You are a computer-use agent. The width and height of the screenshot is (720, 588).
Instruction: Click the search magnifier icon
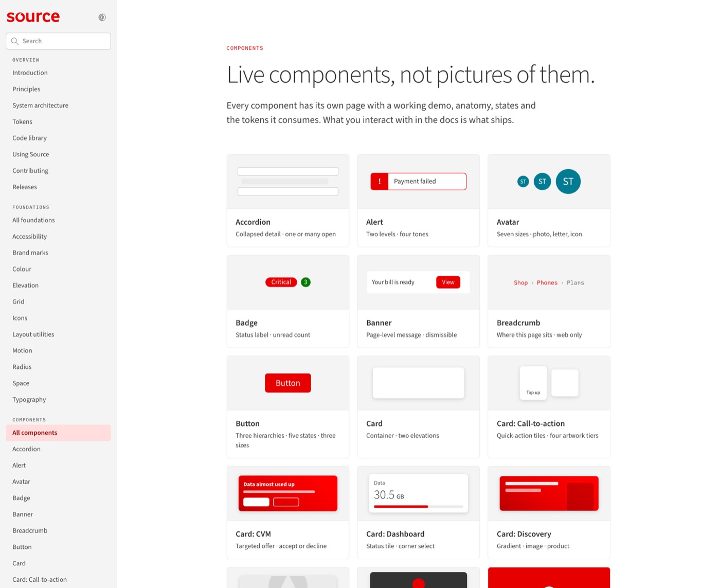[15, 41]
